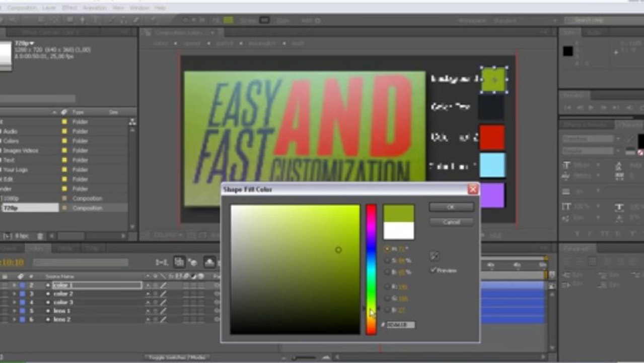Viewport: 644px width, 363px height.
Task: Select the lens 1 layer name
Action: pos(62,311)
